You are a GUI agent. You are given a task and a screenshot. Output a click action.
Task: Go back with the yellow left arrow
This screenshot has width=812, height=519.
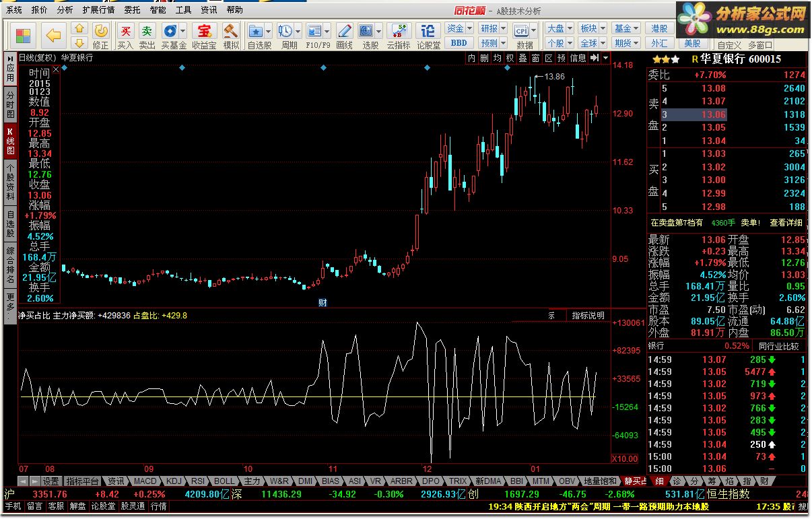pos(53,36)
